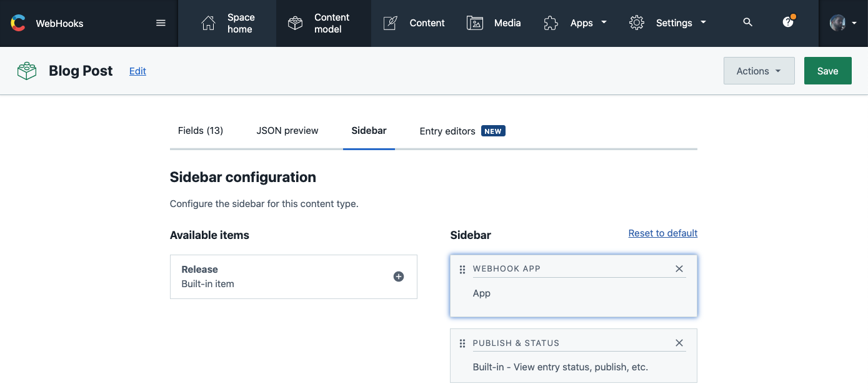This screenshot has height=391, width=868.
Task: Click the Content pencil icon
Action: pos(391,23)
